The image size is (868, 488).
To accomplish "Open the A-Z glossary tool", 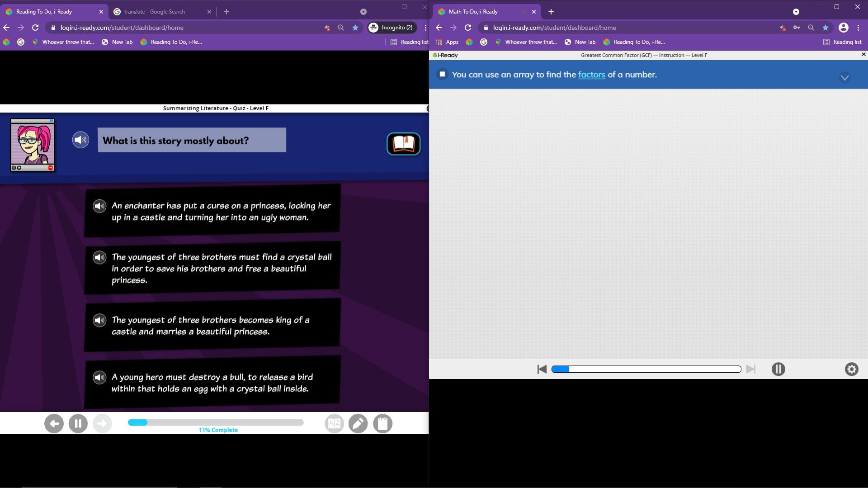I will point(334,423).
